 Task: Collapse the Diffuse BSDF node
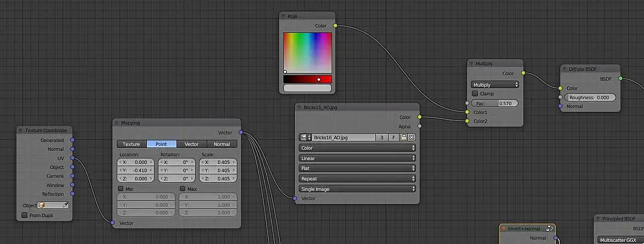565,69
